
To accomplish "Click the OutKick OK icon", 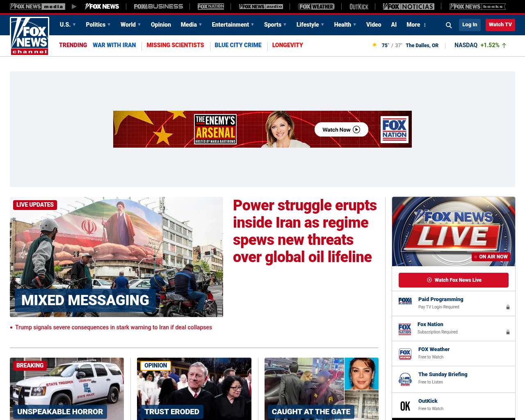I will pyautogui.click(x=405, y=406).
